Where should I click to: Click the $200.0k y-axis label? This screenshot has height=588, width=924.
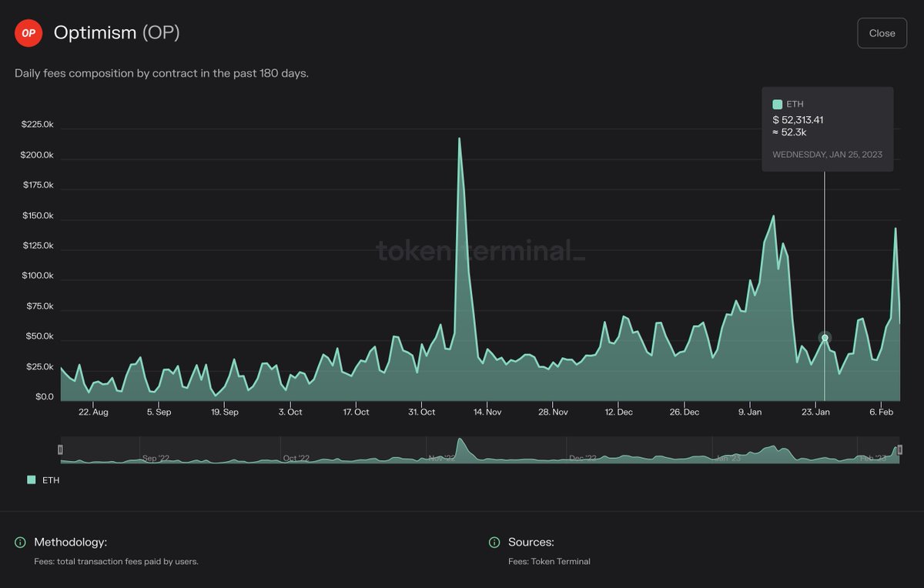(37, 155)
